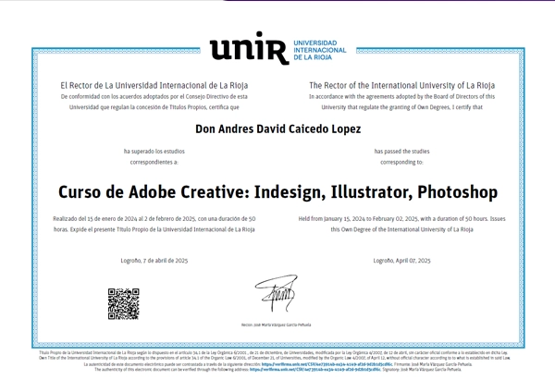Click the rector's handwritten signature
Viewport: 555px width, 392px height.
pos(277,293)
